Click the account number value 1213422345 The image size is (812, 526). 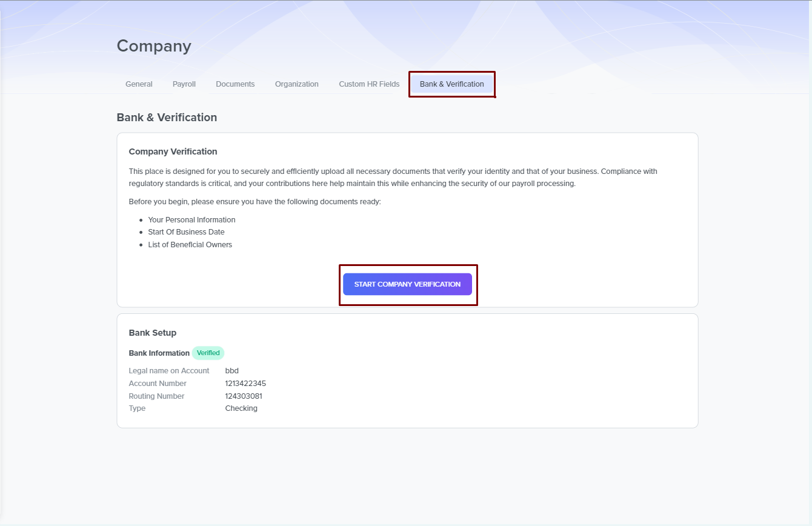tap(245, 384)
